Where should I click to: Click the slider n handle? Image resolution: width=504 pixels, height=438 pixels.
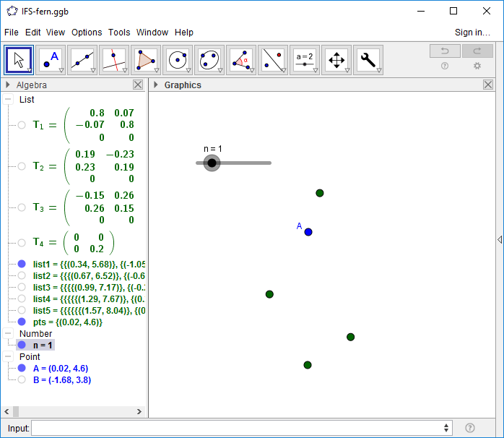click(212, 163)
